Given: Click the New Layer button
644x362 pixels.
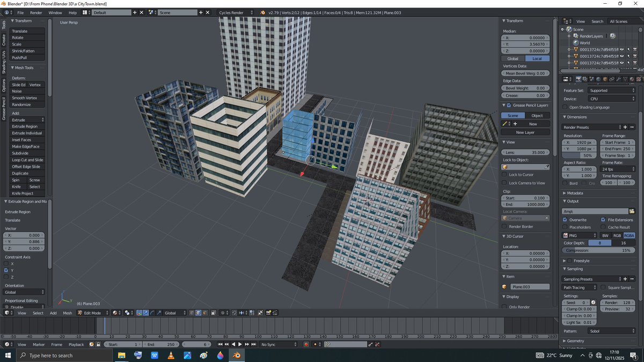Looking at the screenshot, I should tap(525, 132).
